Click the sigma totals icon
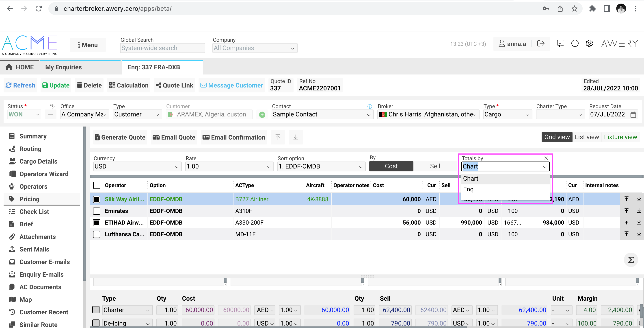Screen dimensions: 644x328 point(631,260)
